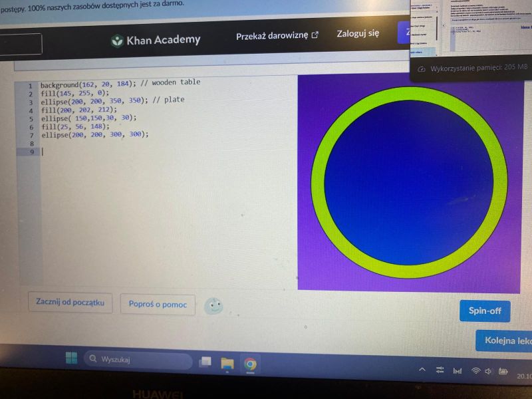The width and height of the screenshot is (532, 399).
Task: Open the Windows Start menu
Action: [71, 358]
